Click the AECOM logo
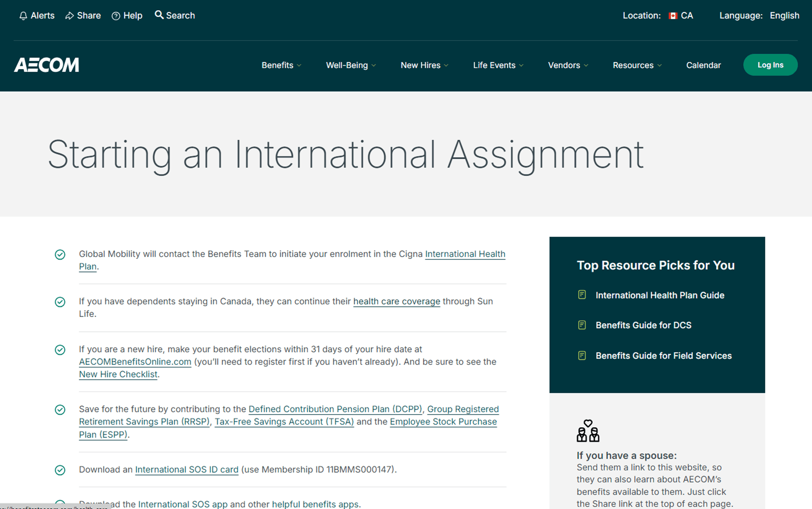The height and width of the screenshot is (509, 812). point(46,65)
